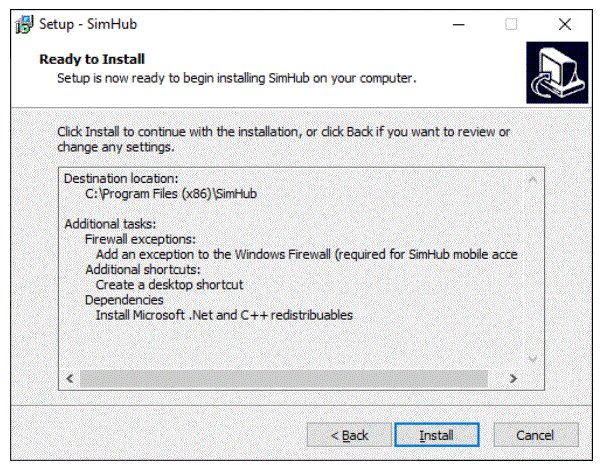
Task: Click the disabled maximize button
Action: tap(511, 25)
